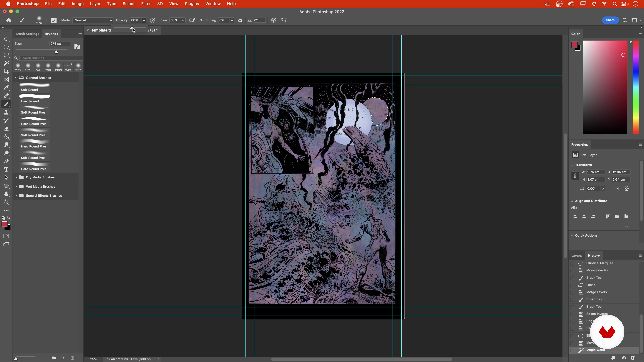Select the Brush tool in toolbar
This screenshot has height=362, width=644.
click(6, 104)
